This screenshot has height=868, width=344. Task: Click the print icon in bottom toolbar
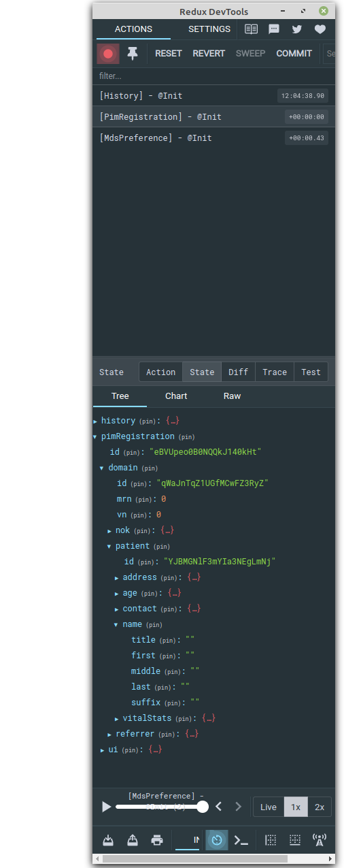coord(157,840)
